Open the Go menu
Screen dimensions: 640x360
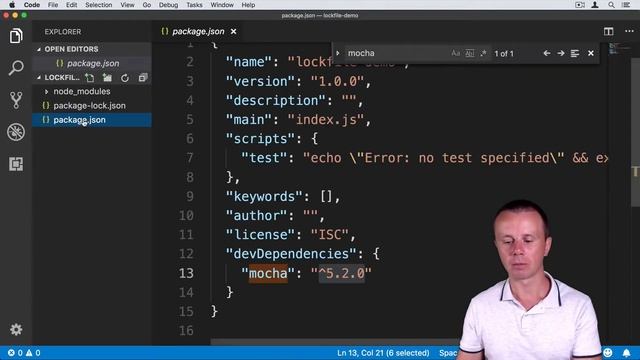[x=147, y=5]
